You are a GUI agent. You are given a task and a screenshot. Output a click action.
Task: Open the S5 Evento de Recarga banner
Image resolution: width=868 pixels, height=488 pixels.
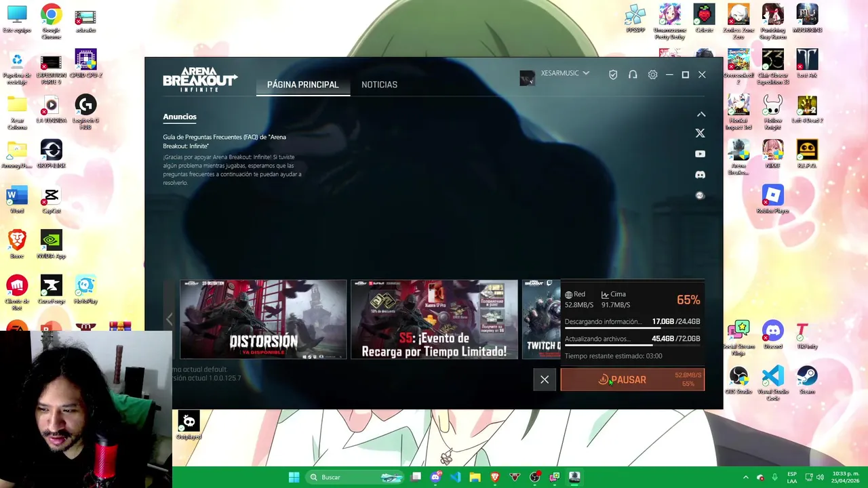pyautogui.click(x=434, y=319)
